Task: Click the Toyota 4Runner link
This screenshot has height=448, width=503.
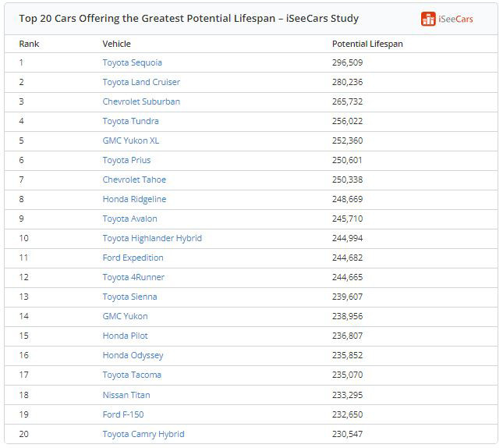Action: click(133, 277)
